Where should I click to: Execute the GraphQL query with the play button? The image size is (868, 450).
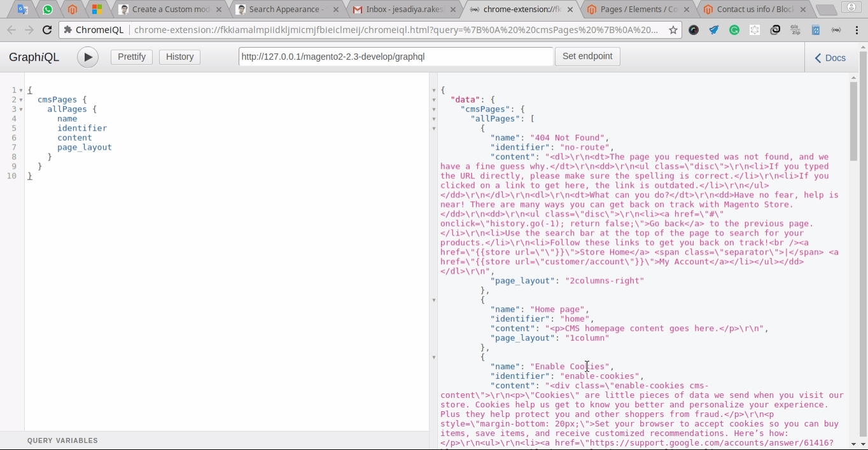click(x=88, y=57)
